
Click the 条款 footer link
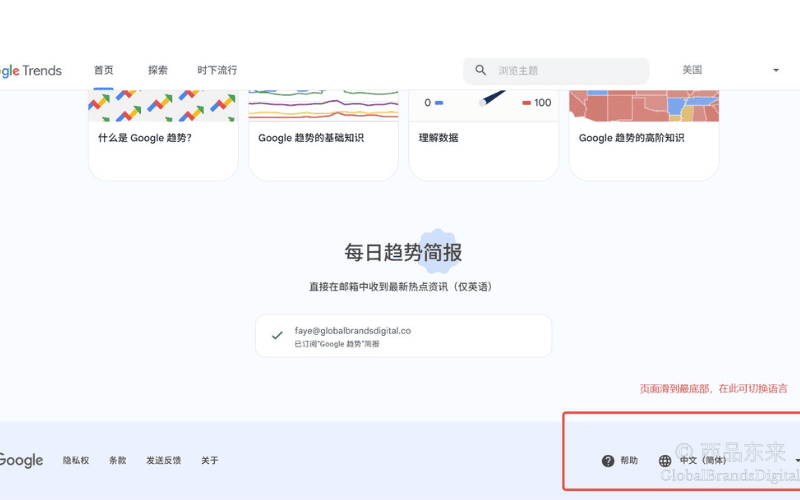117,460
